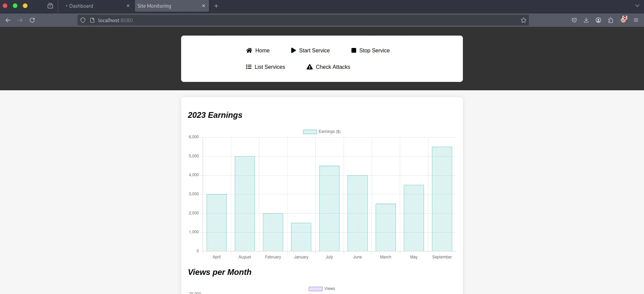Screen dimensions: 644x294
Task: Close the Site Monitoring tab
Action: [x=204, y=6]
